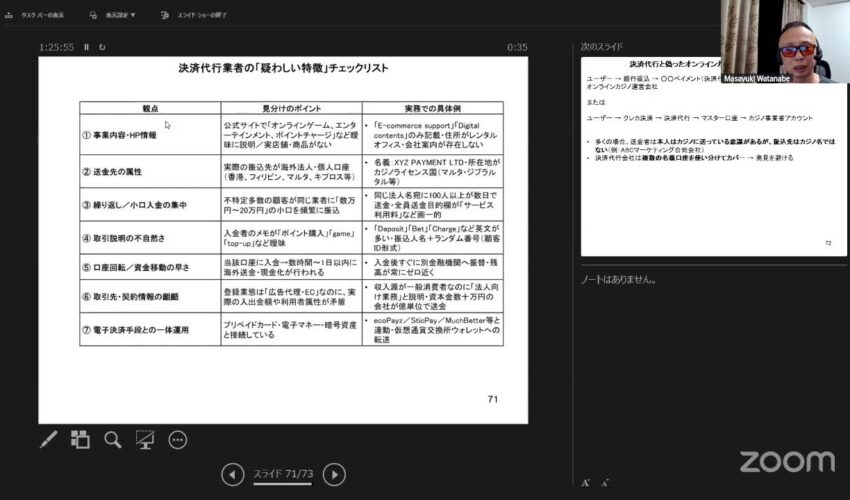The image size is (850, 500).
Task: Decrease the notes text size
Action: tap(605, 482)
